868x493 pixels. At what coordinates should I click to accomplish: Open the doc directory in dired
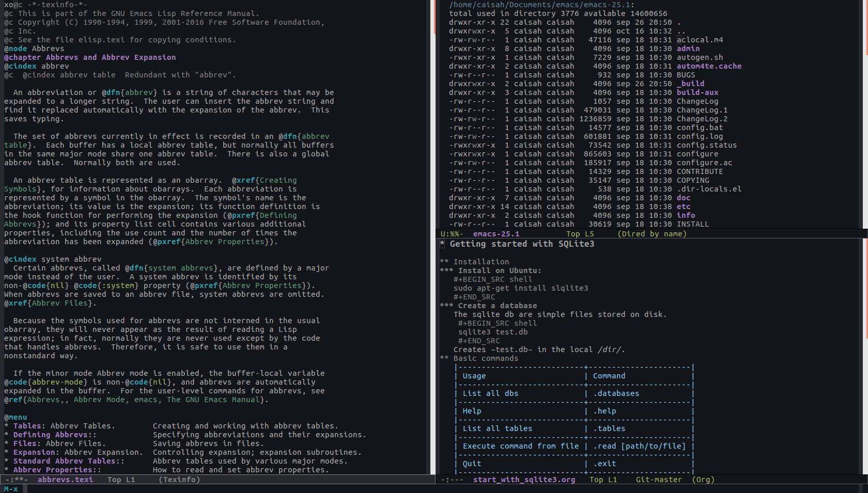(684, 198)
